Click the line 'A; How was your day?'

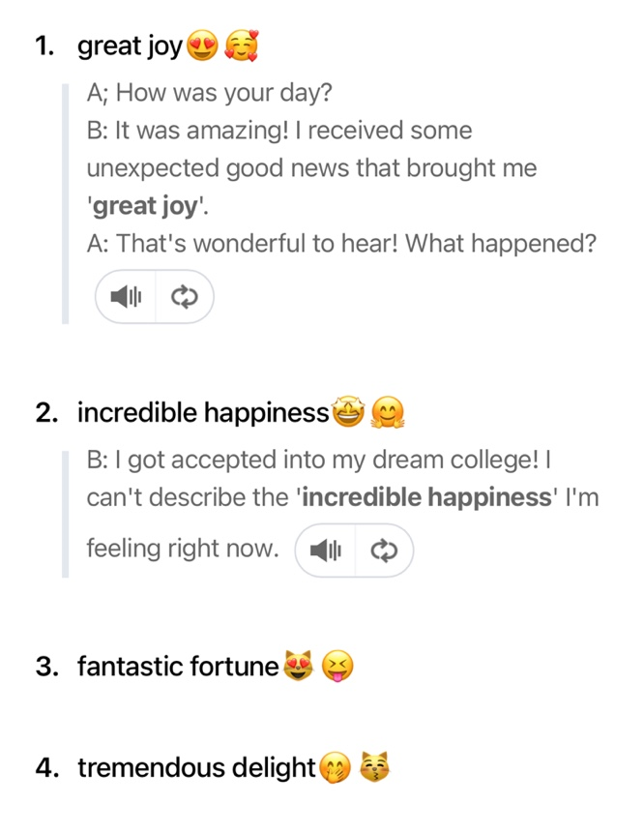click(210, 93)
